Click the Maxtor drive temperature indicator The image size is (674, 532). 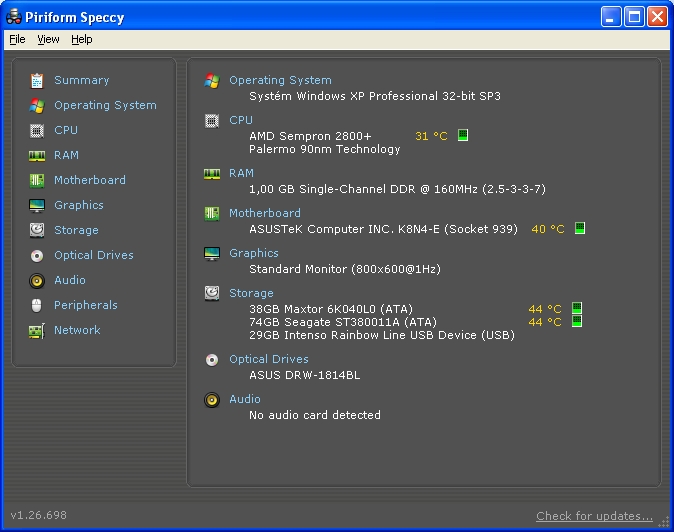pyautogui.click(x=576, y=309)
